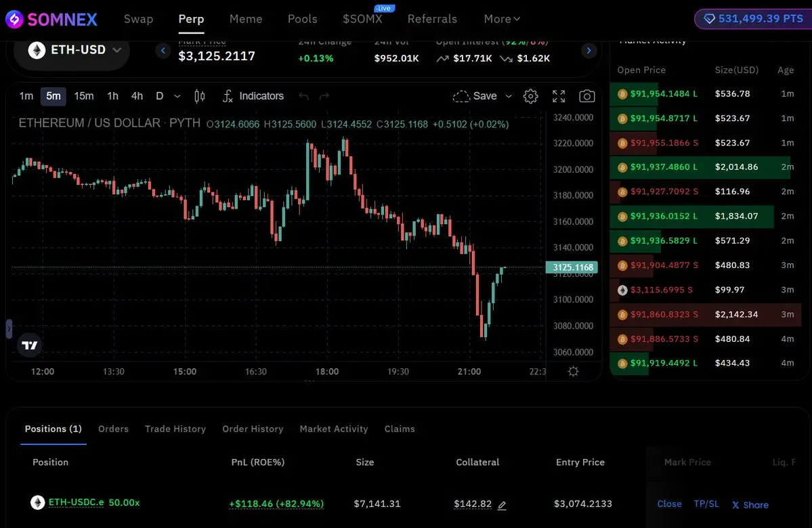Toggle fullscreen chart mode
This screenshot has width=812, height=528.
(x=559, y=95)
